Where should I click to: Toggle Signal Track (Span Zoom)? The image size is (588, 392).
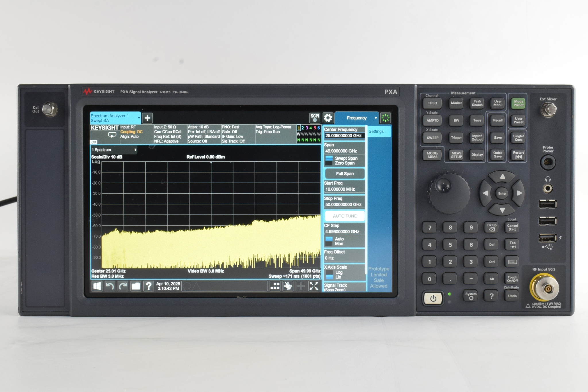click(345, 287)
